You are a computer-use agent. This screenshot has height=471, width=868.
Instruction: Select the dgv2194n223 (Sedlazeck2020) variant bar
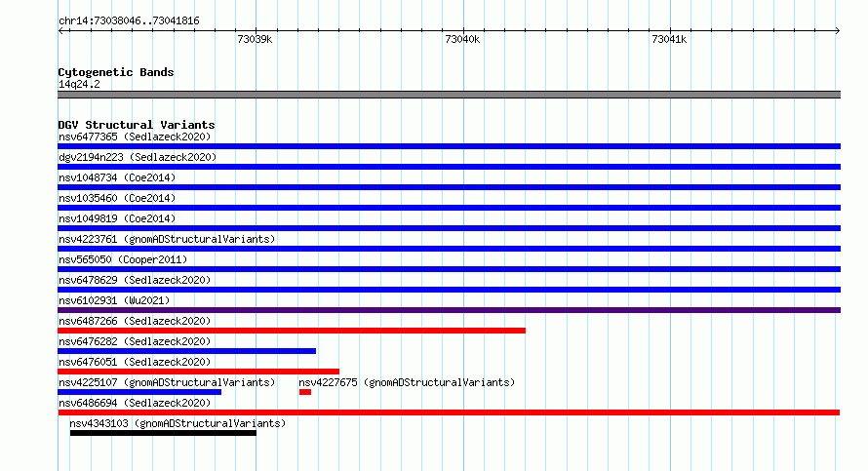point(449,167)
